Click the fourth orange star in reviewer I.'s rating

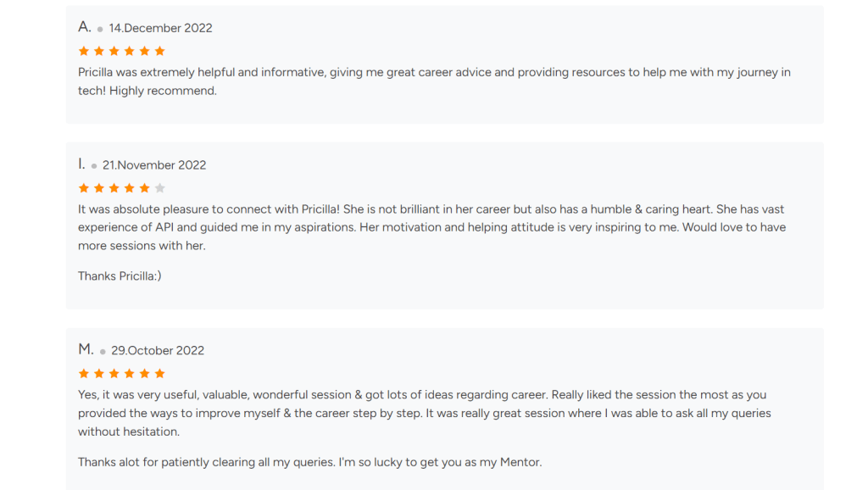pyautogui.click(x=145, y=188)
